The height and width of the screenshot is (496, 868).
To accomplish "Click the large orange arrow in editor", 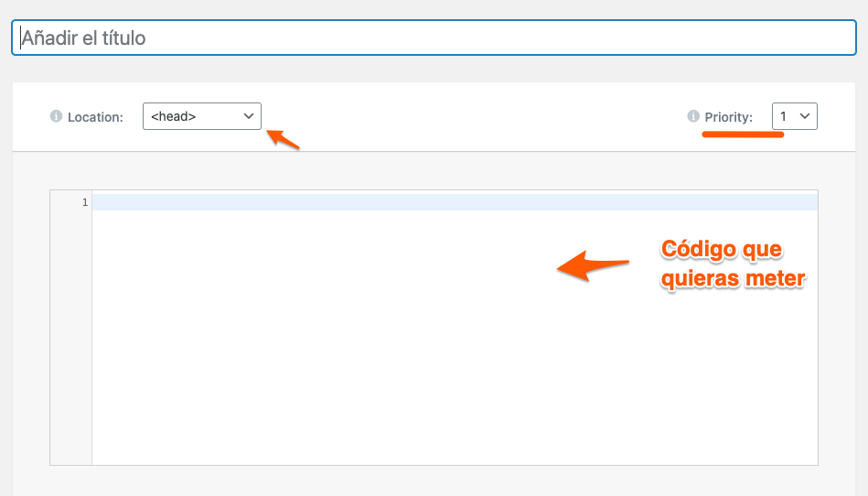I will (593, 265).
